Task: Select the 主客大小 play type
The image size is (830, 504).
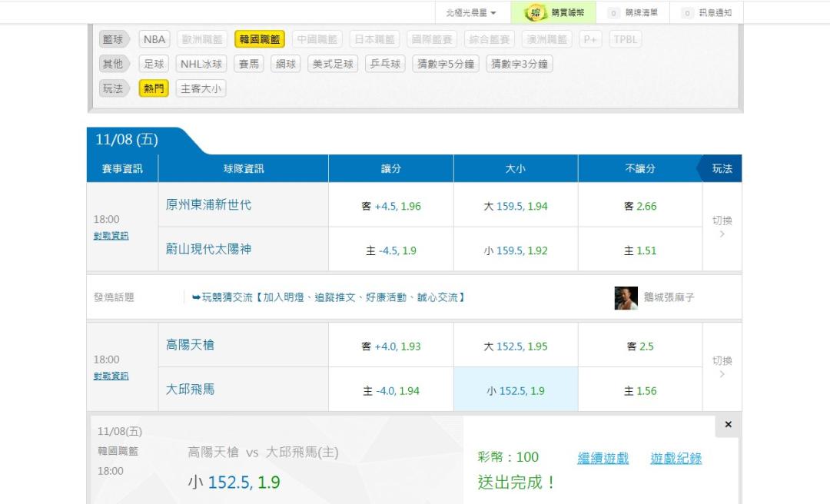Action: [x=201, y=88]
